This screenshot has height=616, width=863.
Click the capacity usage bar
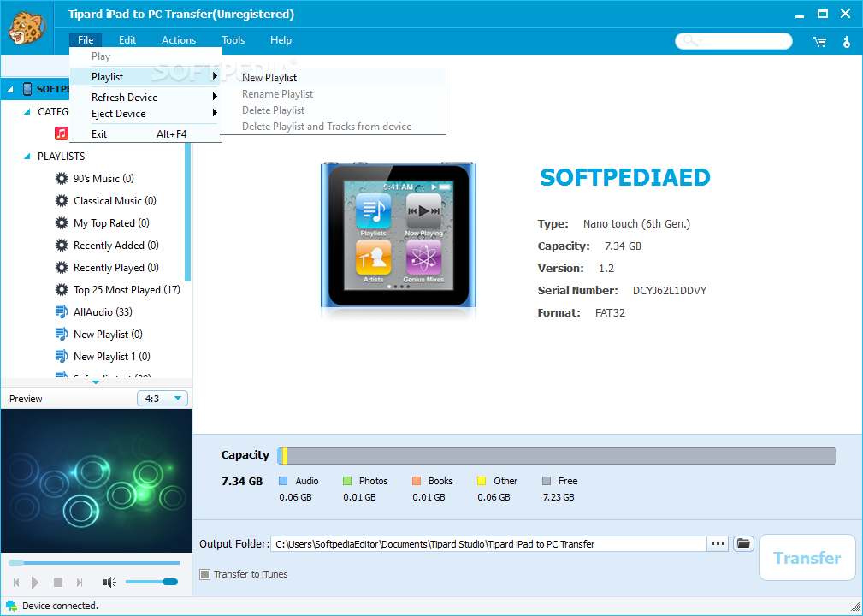click(557, 456)
